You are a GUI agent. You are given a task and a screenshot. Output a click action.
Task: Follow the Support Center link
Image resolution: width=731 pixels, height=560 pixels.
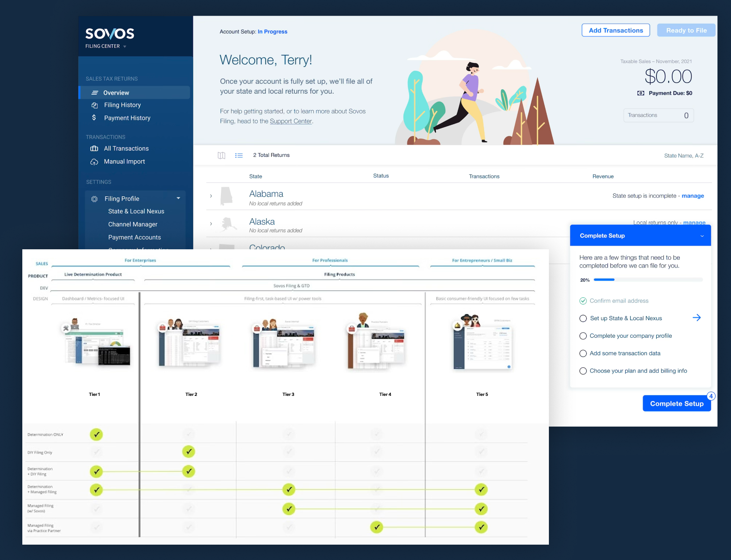click(291, 121)
